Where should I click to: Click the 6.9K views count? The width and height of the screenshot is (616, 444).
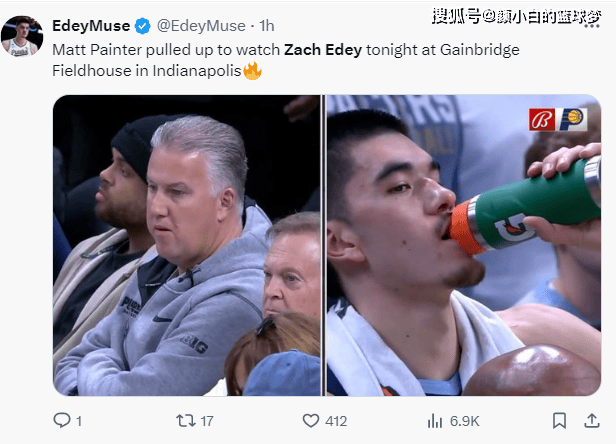(465, 421)
